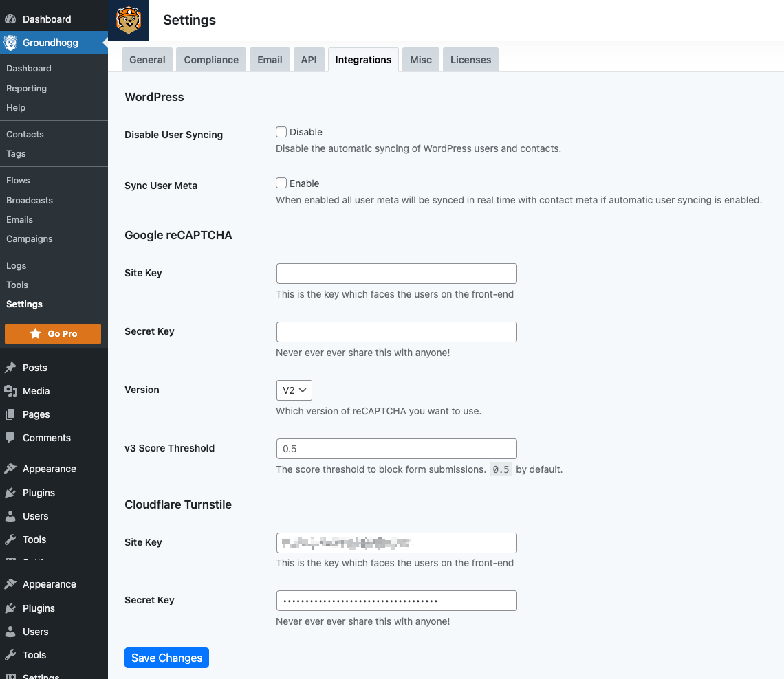Open the reCAPTCHA Version dropdown showing V2

(294, 390)
